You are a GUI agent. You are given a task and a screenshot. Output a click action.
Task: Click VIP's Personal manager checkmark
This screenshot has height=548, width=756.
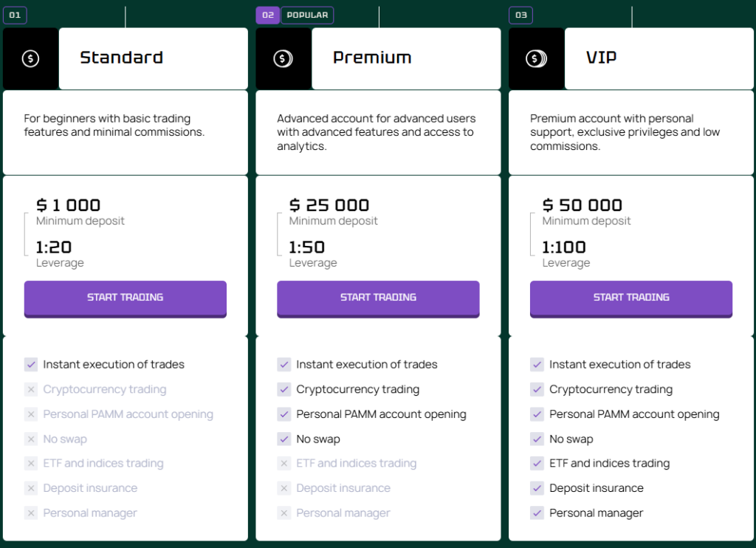click(537, 513)
